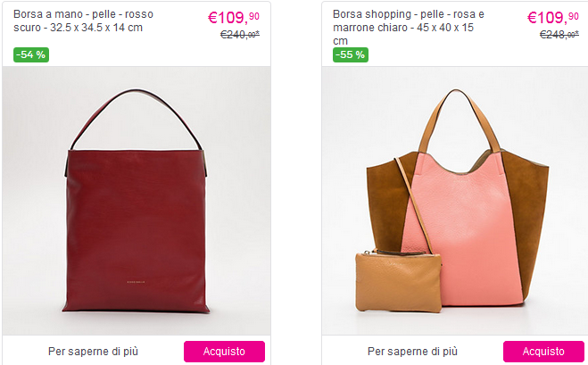Click the €109,90 price of the red handbag
This screenshot has width=588, height=365.
pos(234,17)
